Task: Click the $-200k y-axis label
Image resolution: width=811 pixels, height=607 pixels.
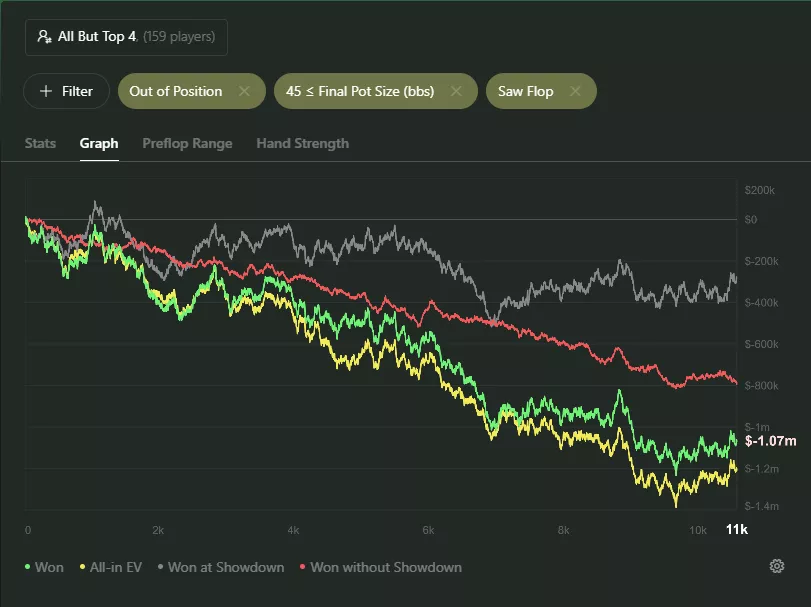Action: coord(761,261)
